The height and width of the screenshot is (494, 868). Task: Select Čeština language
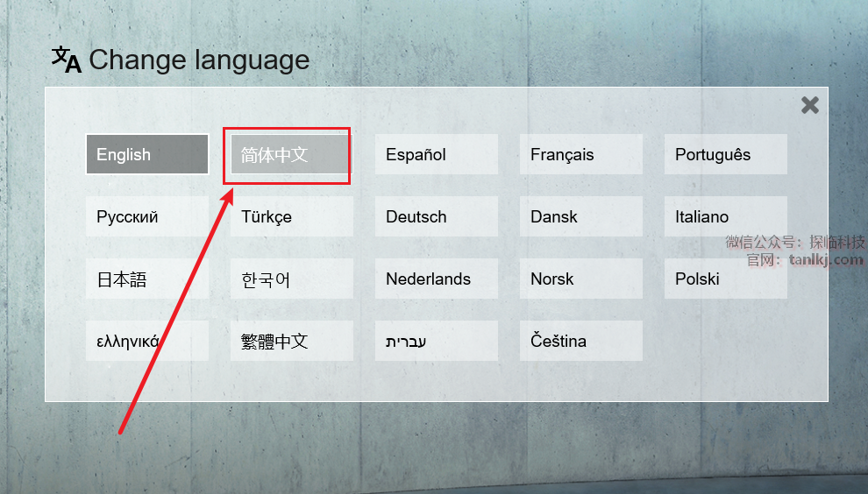pyautogui.click(x=580, y=341)
